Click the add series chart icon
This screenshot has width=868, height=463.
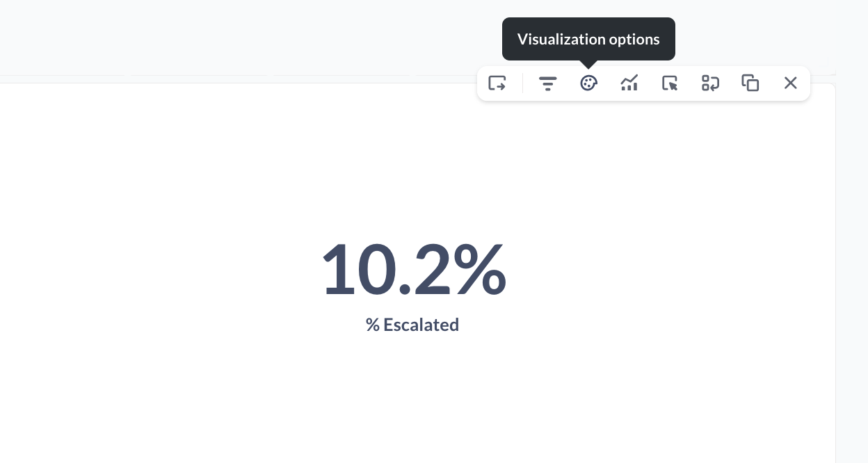629,83
